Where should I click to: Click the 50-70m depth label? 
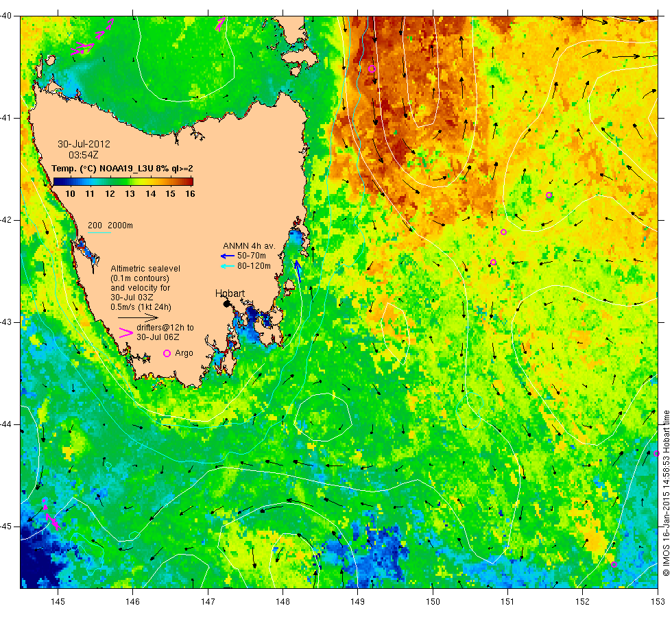click(x=252, y=256)
